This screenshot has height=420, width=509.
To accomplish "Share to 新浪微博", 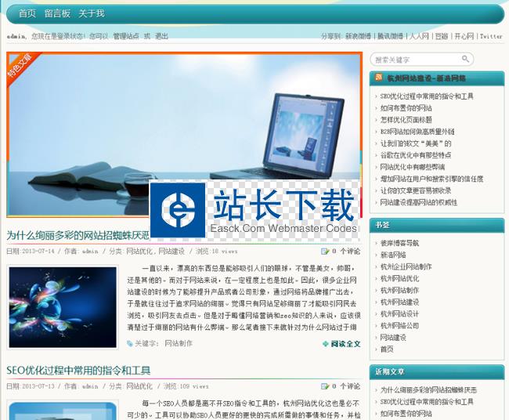I will [x=358, y=36].
